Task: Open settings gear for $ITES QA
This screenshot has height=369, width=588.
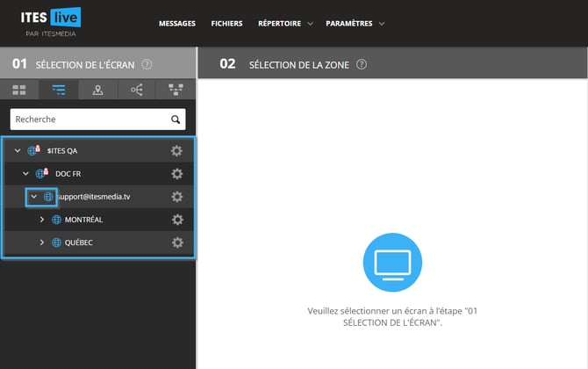Action: click(x=176, y=151)
